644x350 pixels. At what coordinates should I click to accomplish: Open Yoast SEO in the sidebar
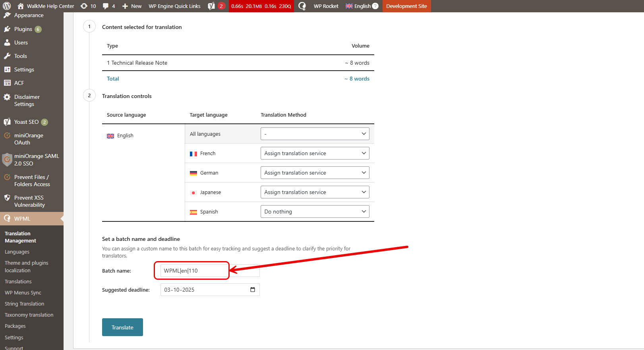pos(26,122)
